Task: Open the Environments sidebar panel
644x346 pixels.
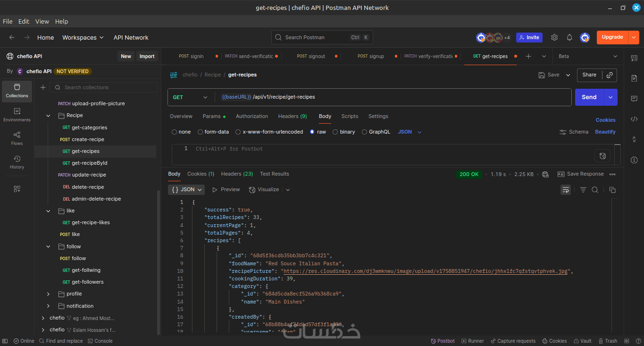Action: click(17, 115)
